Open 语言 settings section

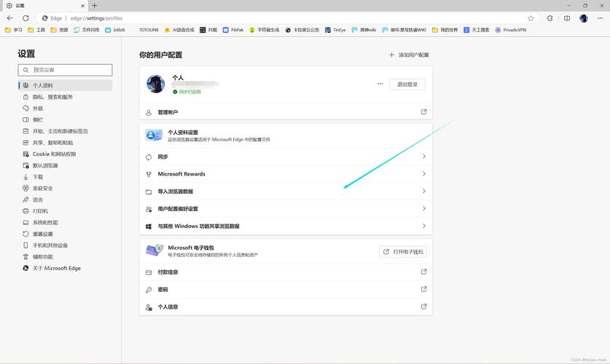click(x=66, y=199)
